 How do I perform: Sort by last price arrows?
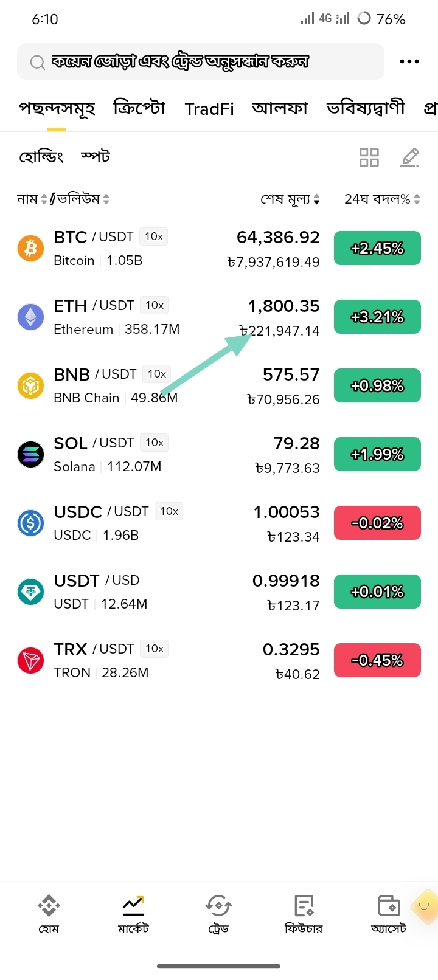pos(316,199)
